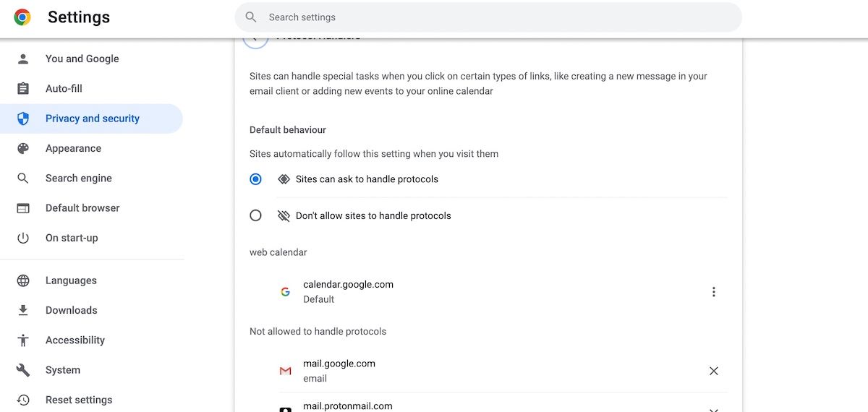Click the search magnifier icon
Screen dimensions: 868x412
tap(251, 17)
